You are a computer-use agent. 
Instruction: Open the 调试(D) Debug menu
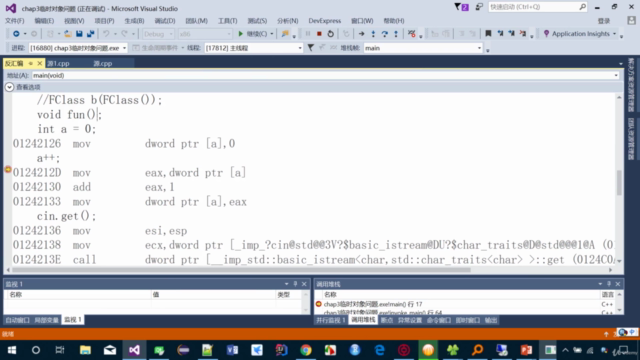[165, 21]
